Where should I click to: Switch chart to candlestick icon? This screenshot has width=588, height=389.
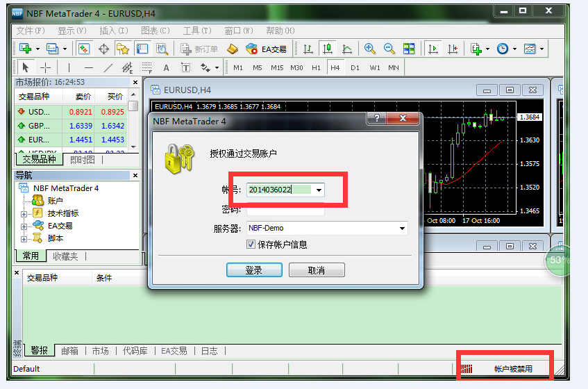pos(328,49)
